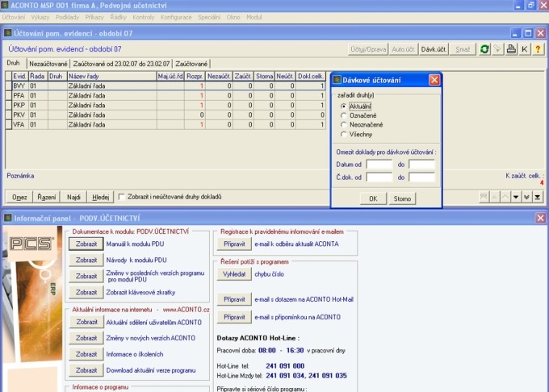Open the Výkazy menu
Image resolution: width=549 pixels, height=392 pixels.
pyautogui.click(x=40, y=17)
